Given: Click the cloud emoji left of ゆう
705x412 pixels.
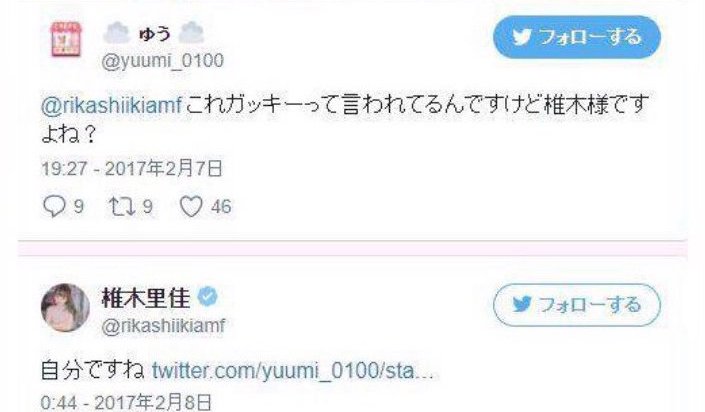Looking at the screenshot, I should (117, 33).
